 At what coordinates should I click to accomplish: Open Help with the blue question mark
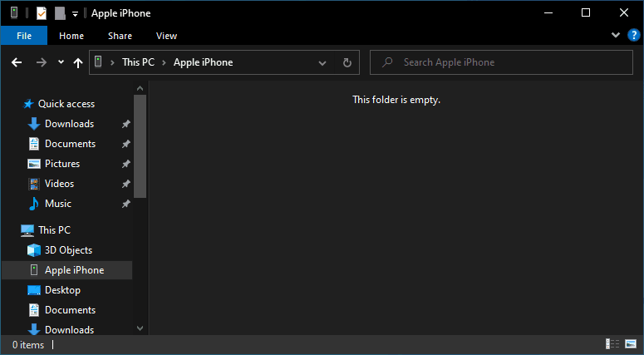(x=634, y=36)
